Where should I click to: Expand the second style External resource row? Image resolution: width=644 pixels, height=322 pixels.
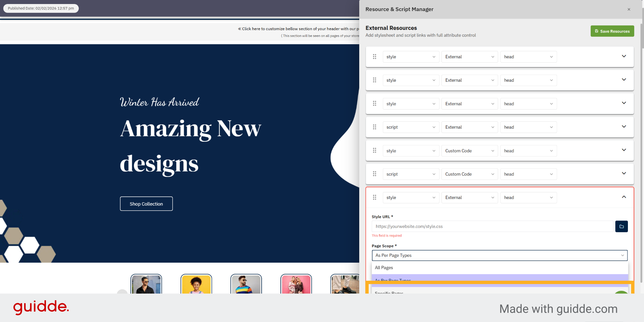(x=624, y=80)
